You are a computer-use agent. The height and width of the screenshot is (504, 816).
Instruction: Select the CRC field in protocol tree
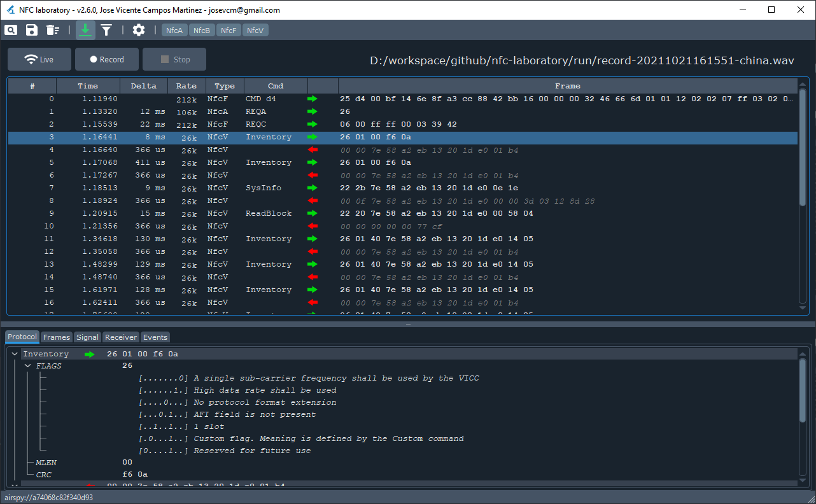tap(44, 475)
